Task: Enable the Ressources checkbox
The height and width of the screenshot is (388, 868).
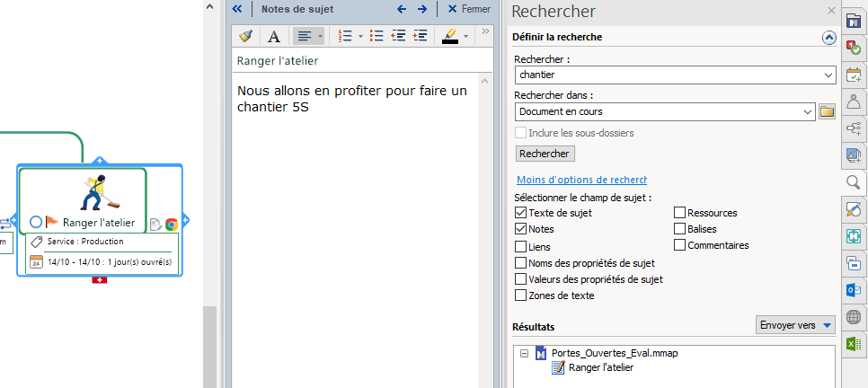Action: pos(680,213)
